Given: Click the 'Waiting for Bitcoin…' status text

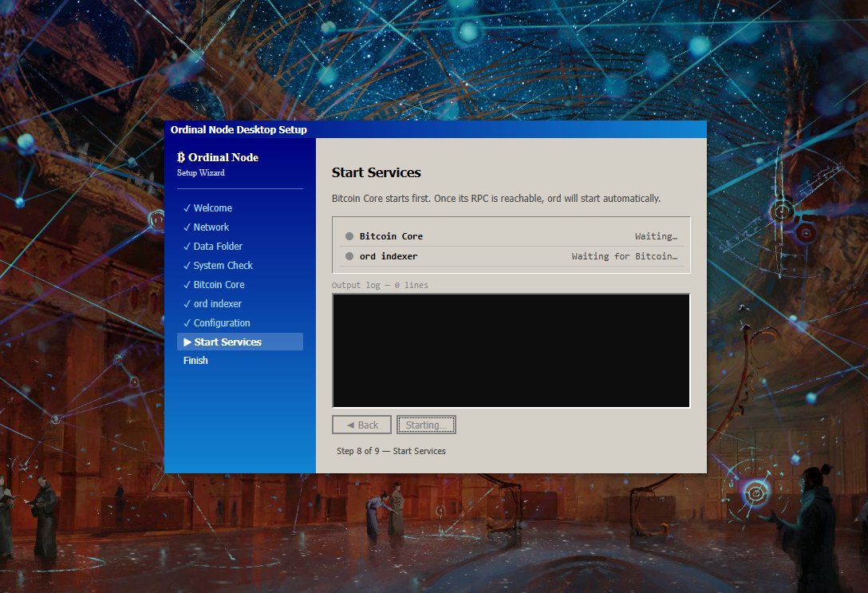Looking at the screenshot, I should coord(625,256).
